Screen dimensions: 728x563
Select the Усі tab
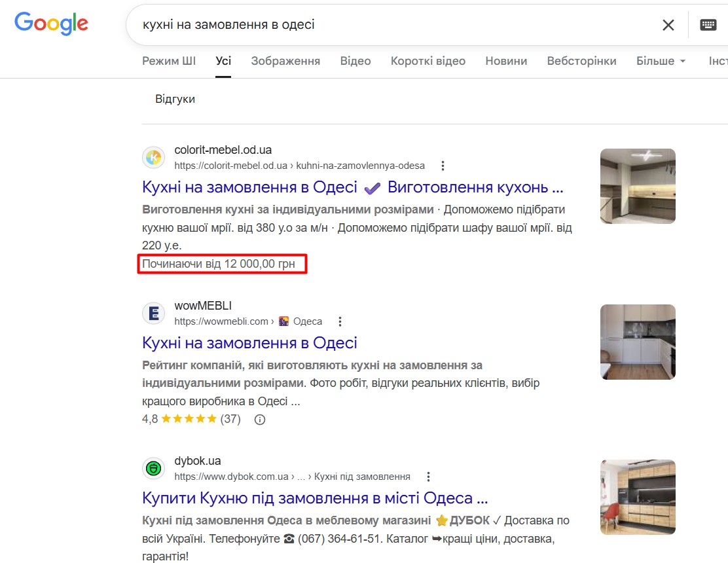coord(223,61)
